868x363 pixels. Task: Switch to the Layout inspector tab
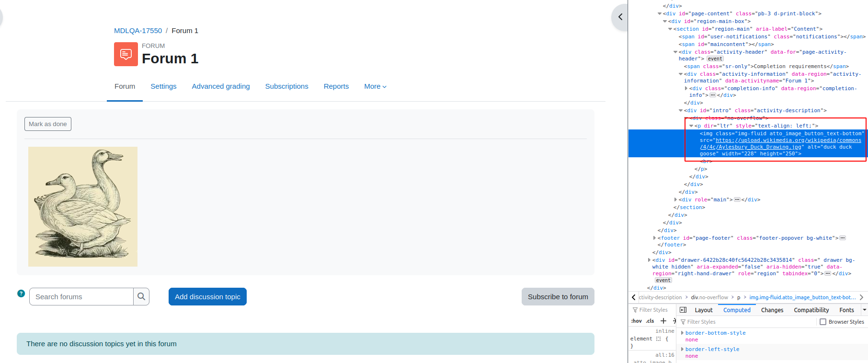pyautogui.click(x=704, y=310)
